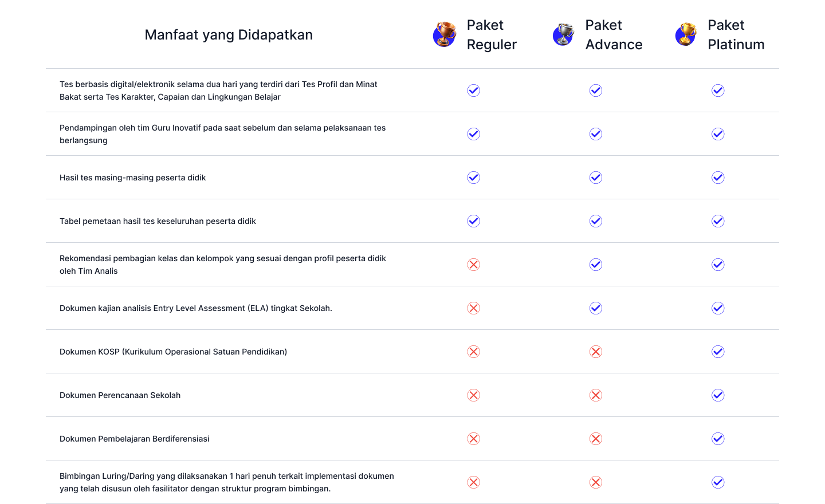Click Paket Advance red X for Dokumen KOSP
The image size is (825, 504).
[596, 352]
